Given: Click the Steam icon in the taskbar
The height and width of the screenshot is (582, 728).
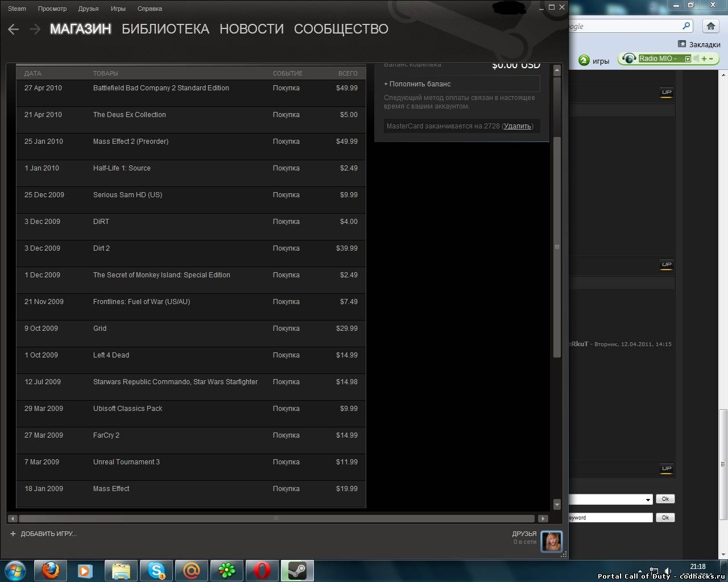Looking at the screenshot, I should point(297,570).
